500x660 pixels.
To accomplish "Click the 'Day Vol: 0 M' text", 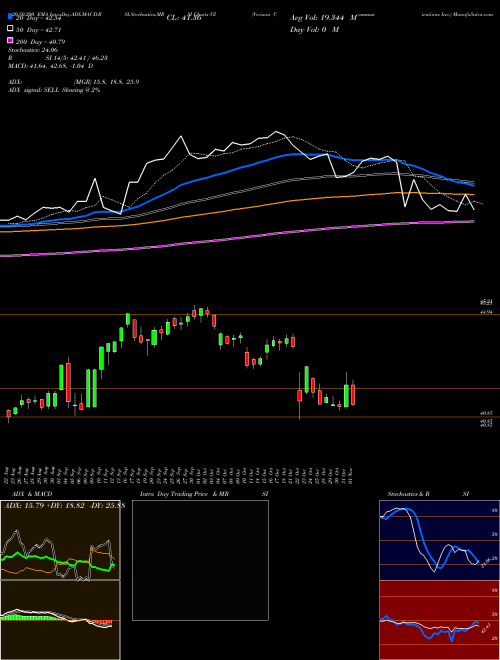I will 314,29.
